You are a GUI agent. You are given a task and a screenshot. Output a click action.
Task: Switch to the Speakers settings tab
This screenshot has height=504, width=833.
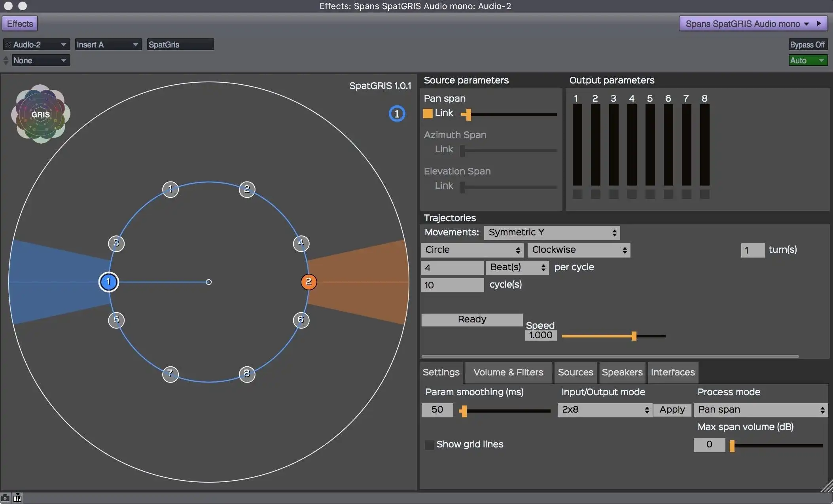point(621,371)
